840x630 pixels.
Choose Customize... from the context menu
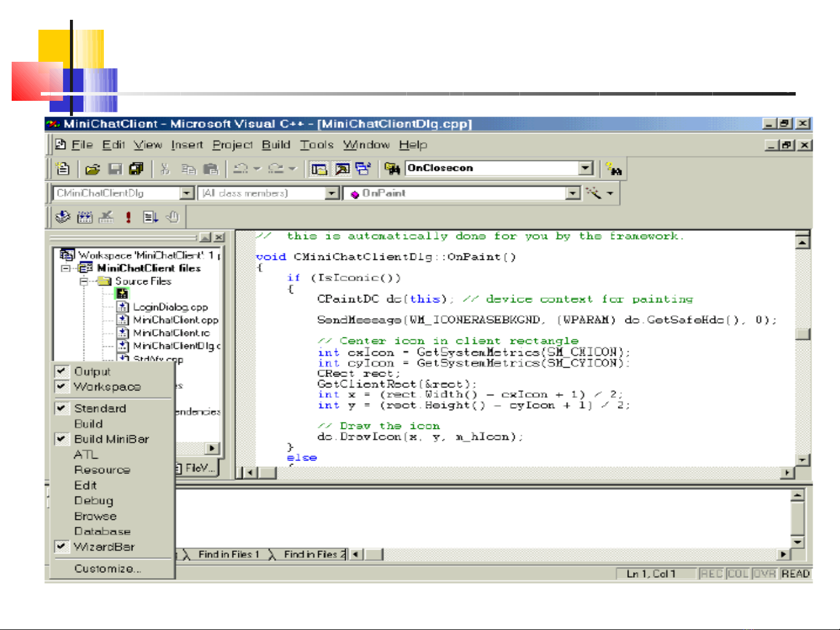pyautogui.click(x=107, y=569)
